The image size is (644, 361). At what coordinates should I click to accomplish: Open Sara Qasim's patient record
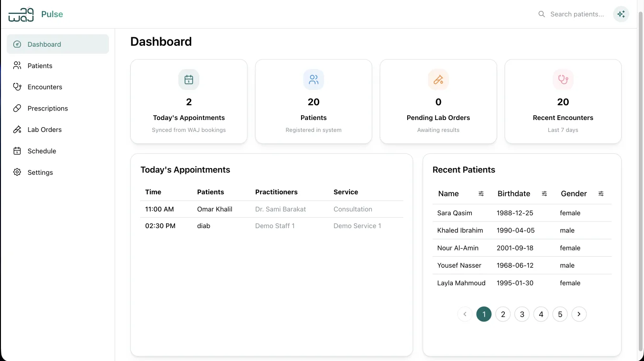(x=454, y=213)
